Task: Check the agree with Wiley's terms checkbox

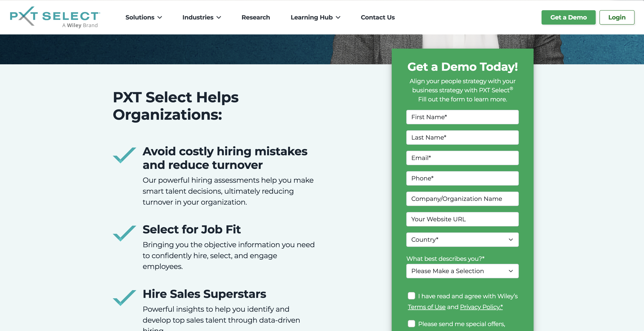Action: point(411,296)
